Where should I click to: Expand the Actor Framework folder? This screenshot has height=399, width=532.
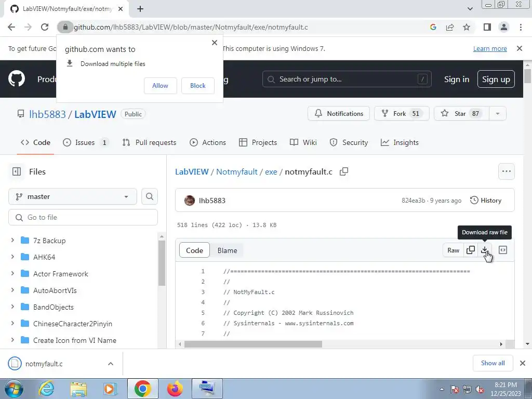[12, 273]
